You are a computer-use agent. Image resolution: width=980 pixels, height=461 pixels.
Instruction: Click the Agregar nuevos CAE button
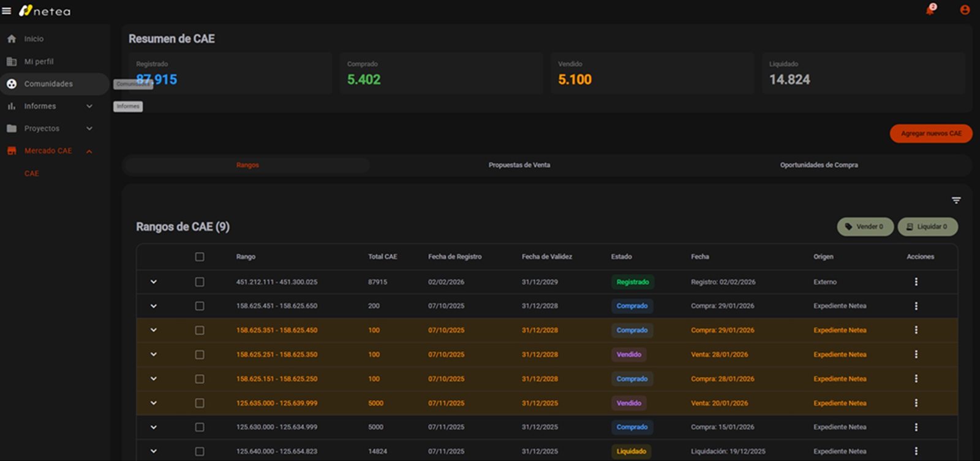[931, 133]
